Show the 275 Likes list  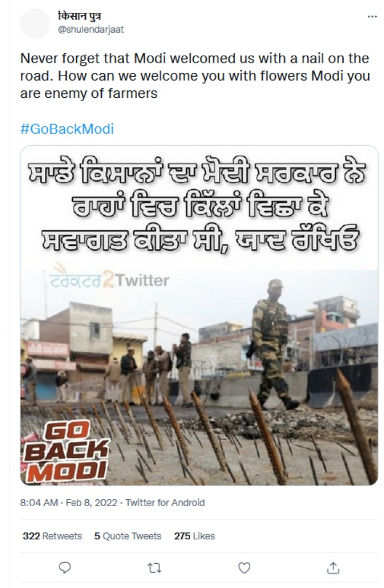coord(195,536)
